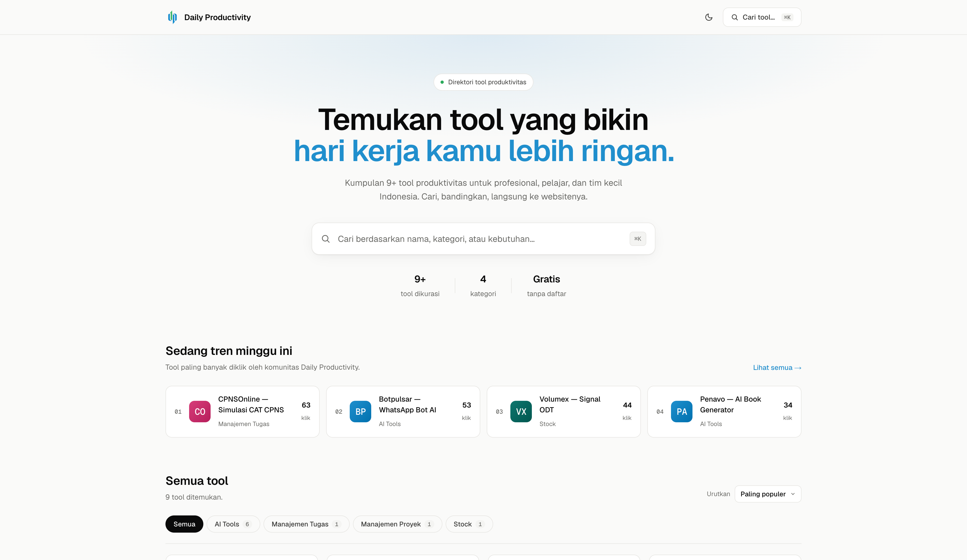The image size is (967, 560).
Task: Click the Sedang tren minggu ini heading
Action: [x=229, y=351]
